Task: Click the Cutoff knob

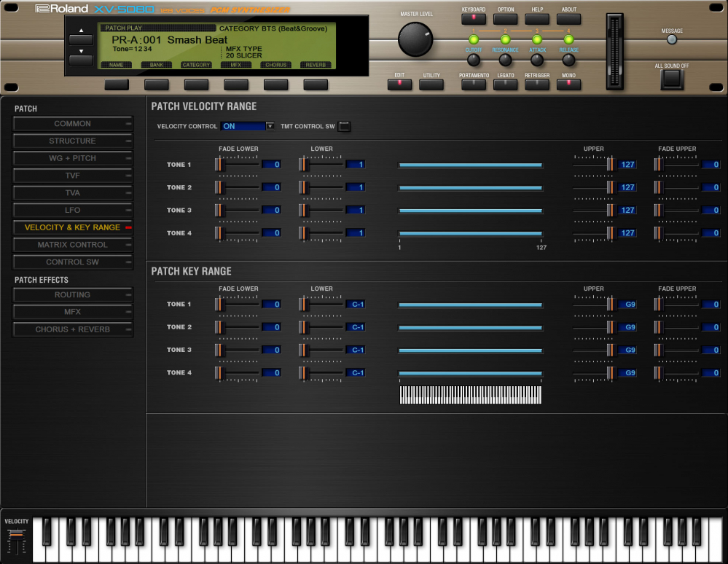Action: [x=474, y=60]
